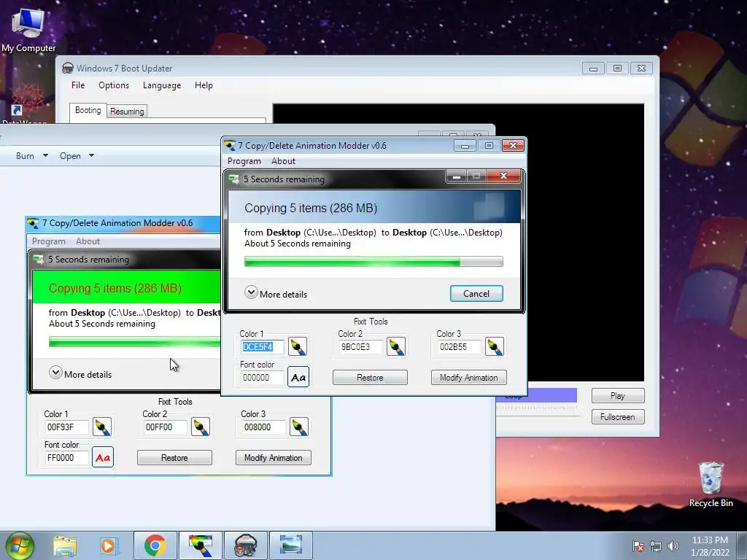Click the Color 1 field showing DCE5F4

click(262, 346)
